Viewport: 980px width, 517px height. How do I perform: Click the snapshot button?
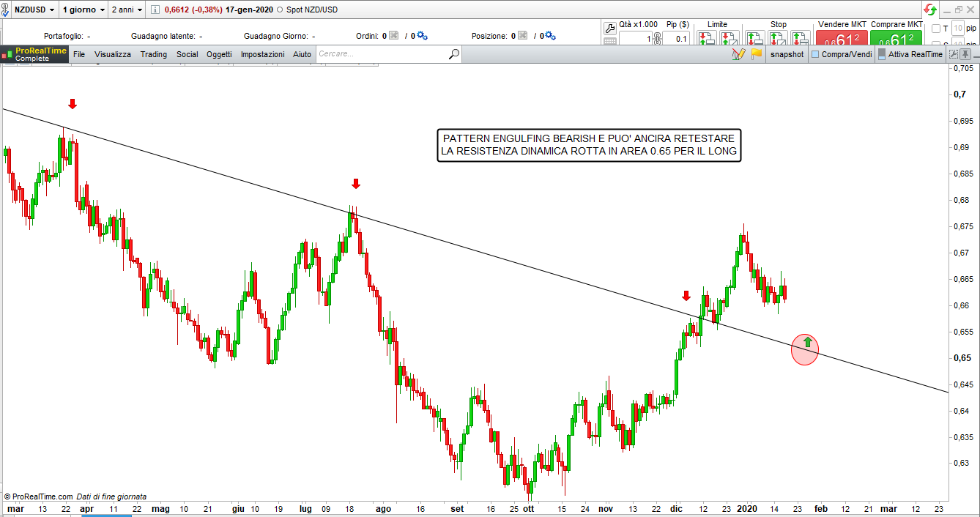coord(787,54)
